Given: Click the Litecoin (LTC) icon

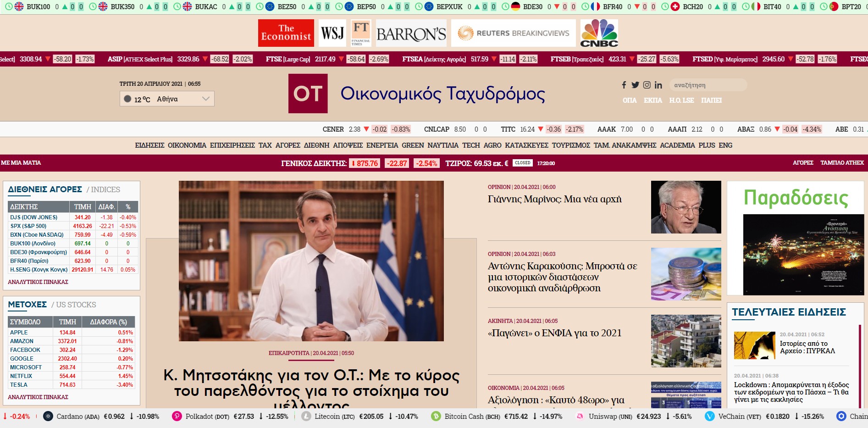Looking at the screenshot, I should pos(306,417).
